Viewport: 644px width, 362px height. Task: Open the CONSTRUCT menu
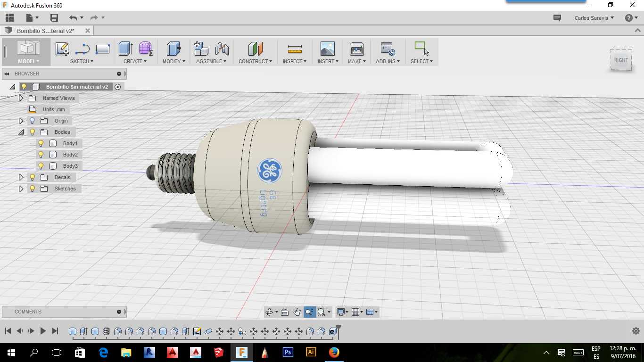click(x=255, y=61)
